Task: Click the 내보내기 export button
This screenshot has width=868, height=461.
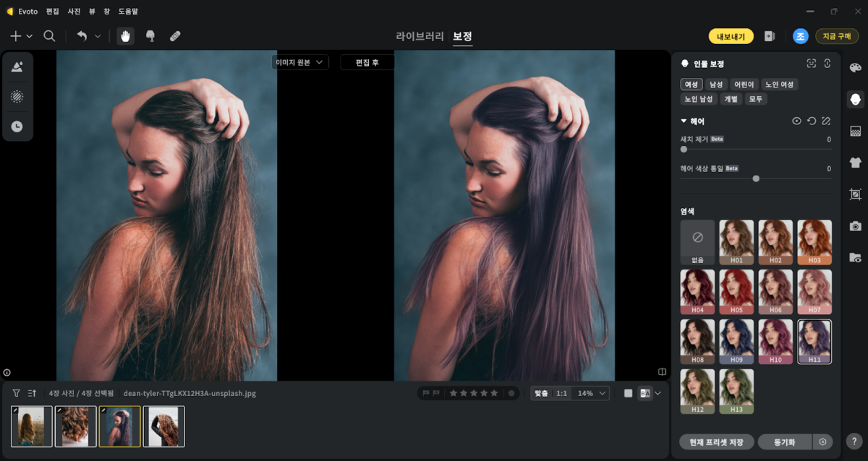Action: click(731, 36)
